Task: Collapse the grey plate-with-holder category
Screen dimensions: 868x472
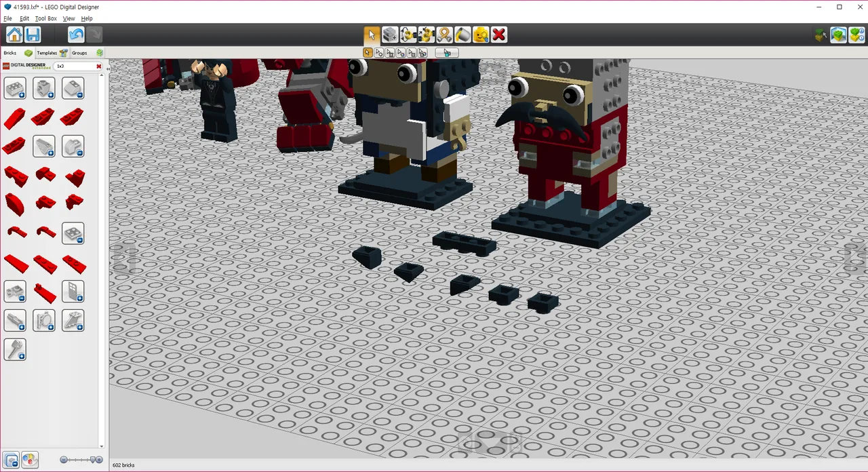Action: (x=15, y=292)
